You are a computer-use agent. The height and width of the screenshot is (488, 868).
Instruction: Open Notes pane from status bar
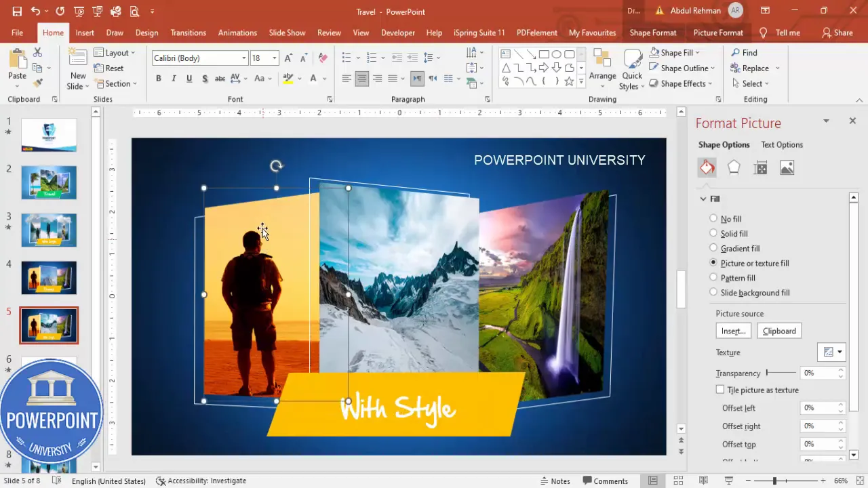click(555, 481)
